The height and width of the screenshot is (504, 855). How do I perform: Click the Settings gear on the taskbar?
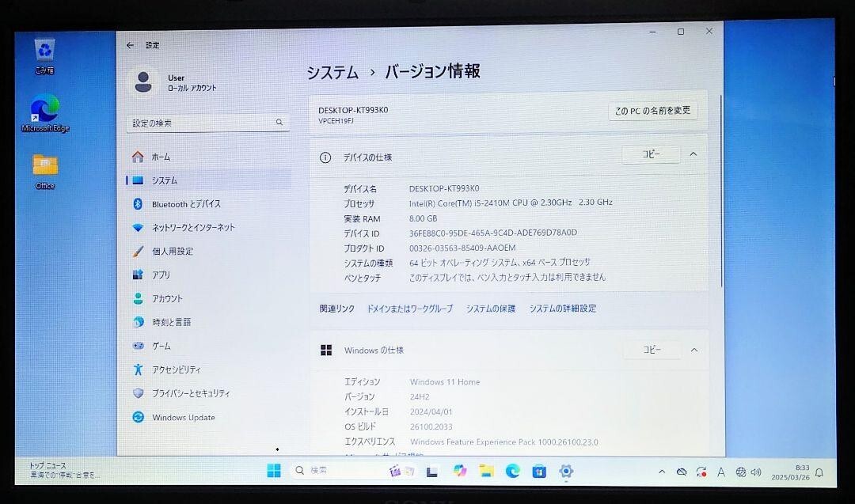[x=566, y=472]
